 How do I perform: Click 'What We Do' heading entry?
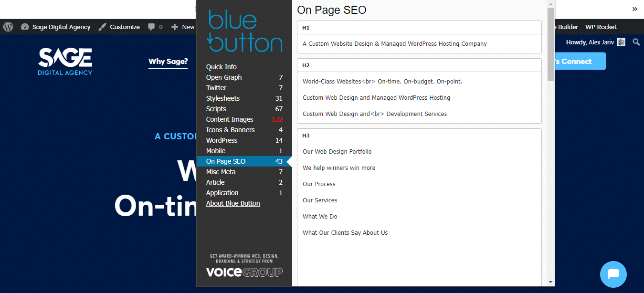tap(320, 217)
